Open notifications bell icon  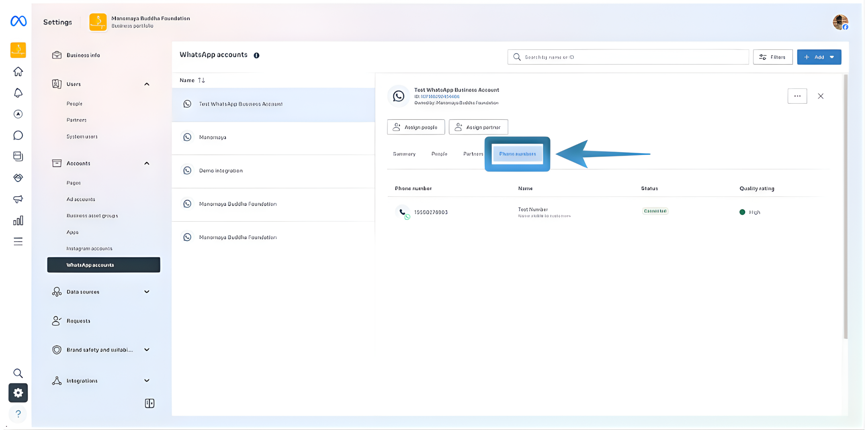tap(18, 93)
